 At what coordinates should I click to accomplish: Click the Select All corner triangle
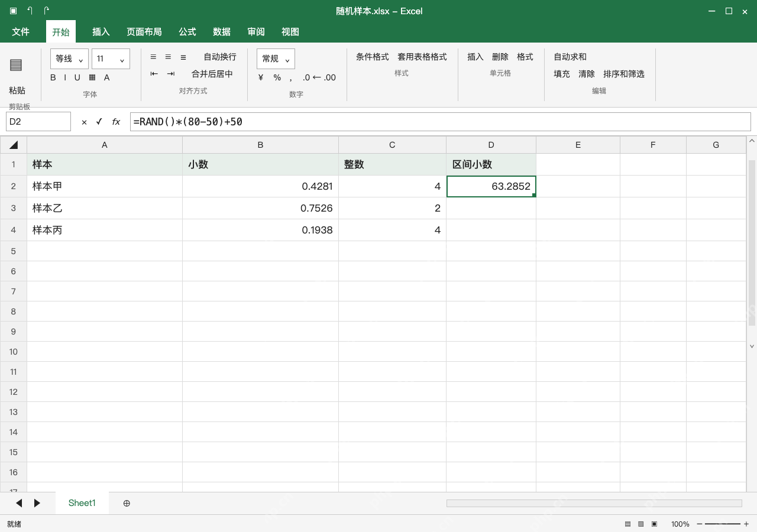(x=14, y=145)
